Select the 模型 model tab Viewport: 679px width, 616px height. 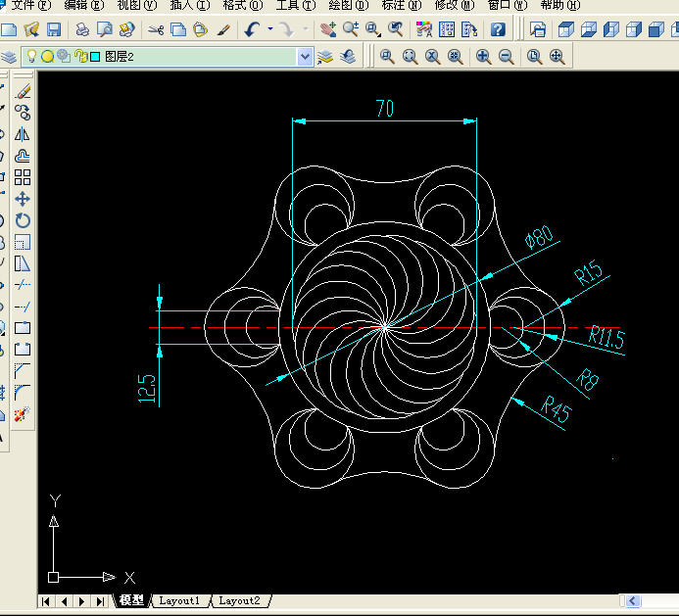(131, 600)
